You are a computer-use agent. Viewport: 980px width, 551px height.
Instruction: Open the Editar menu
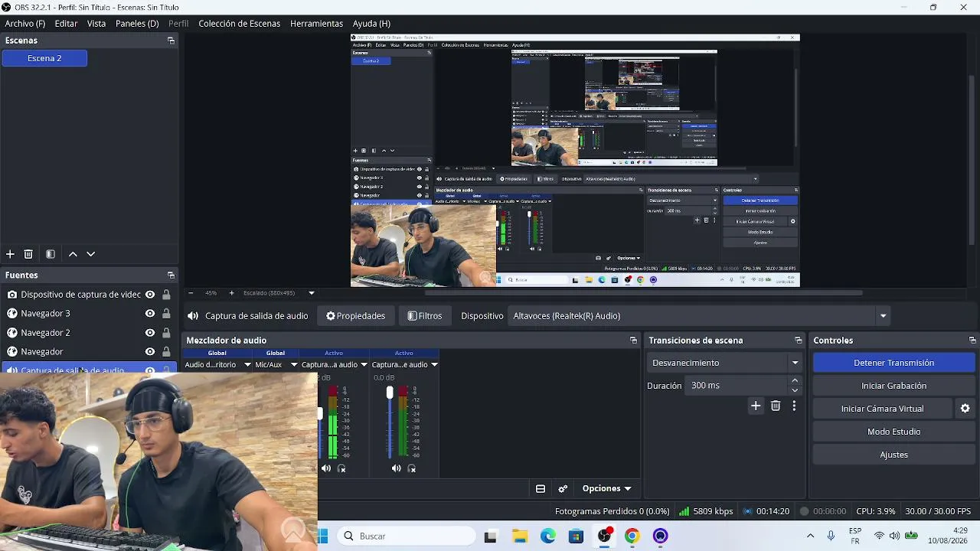66,24
